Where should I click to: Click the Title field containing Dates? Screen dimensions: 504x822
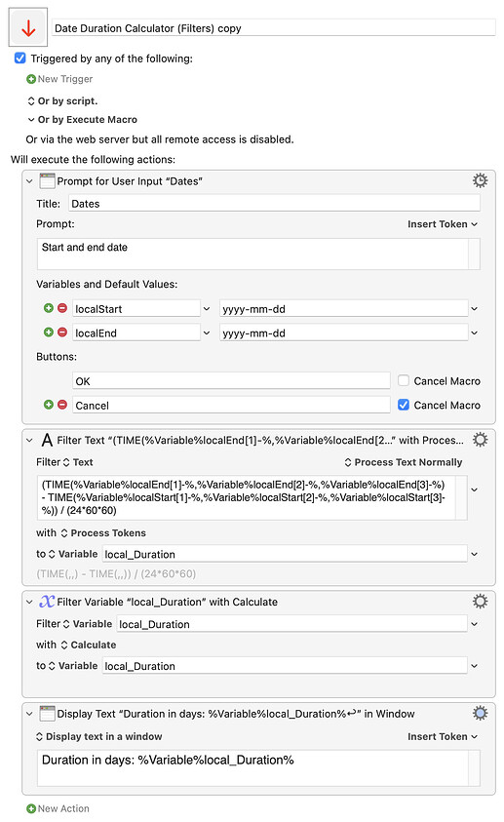point(274,204)
